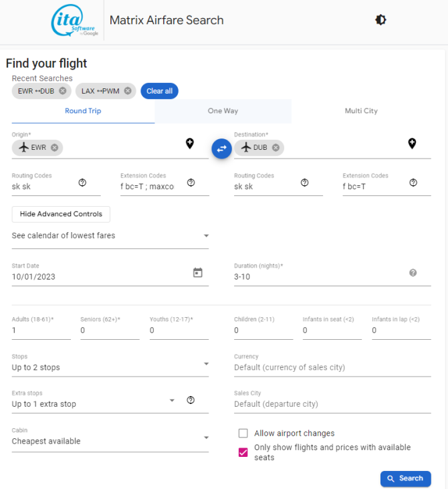Open nearby airports picker for Destination
The height and width of the screenshot is (489, 448).
[x=412, y=143]
